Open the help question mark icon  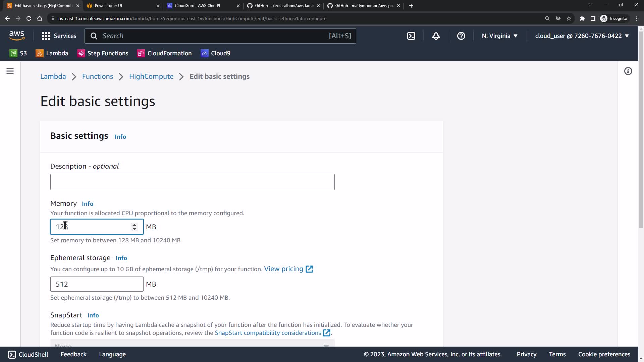461,36
